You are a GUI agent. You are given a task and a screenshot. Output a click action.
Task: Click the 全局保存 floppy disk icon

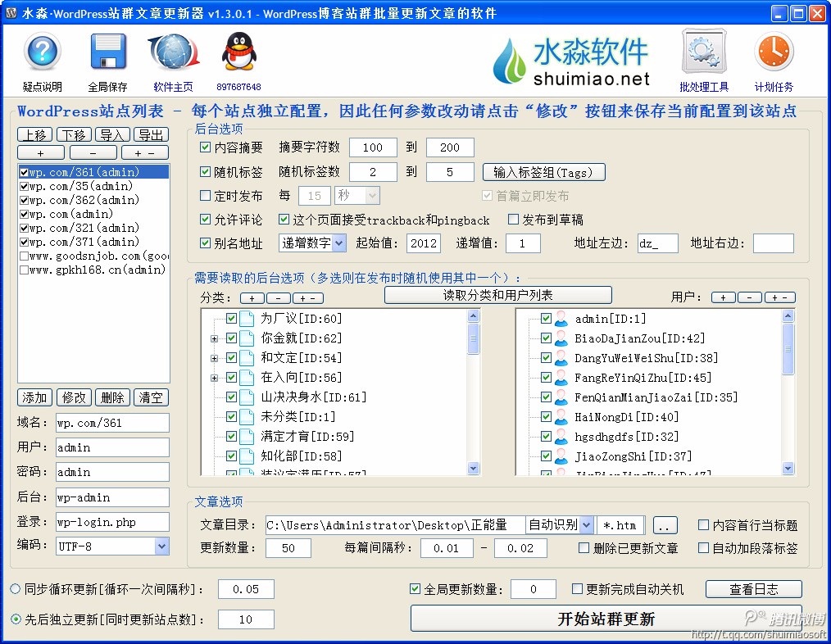107,53
